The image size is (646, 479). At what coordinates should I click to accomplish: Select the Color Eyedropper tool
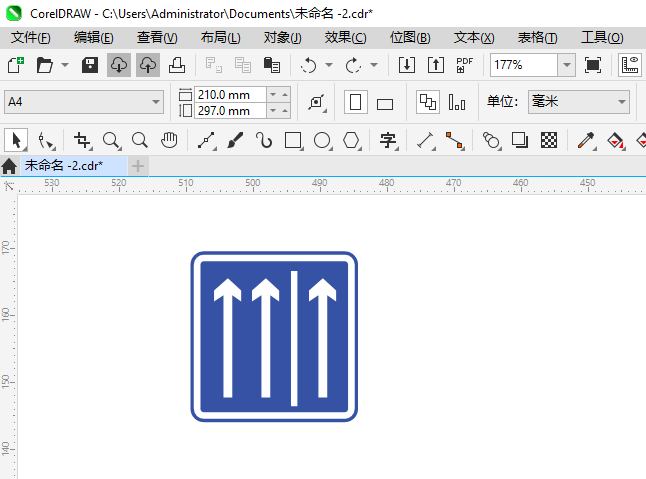pos(586,140)
